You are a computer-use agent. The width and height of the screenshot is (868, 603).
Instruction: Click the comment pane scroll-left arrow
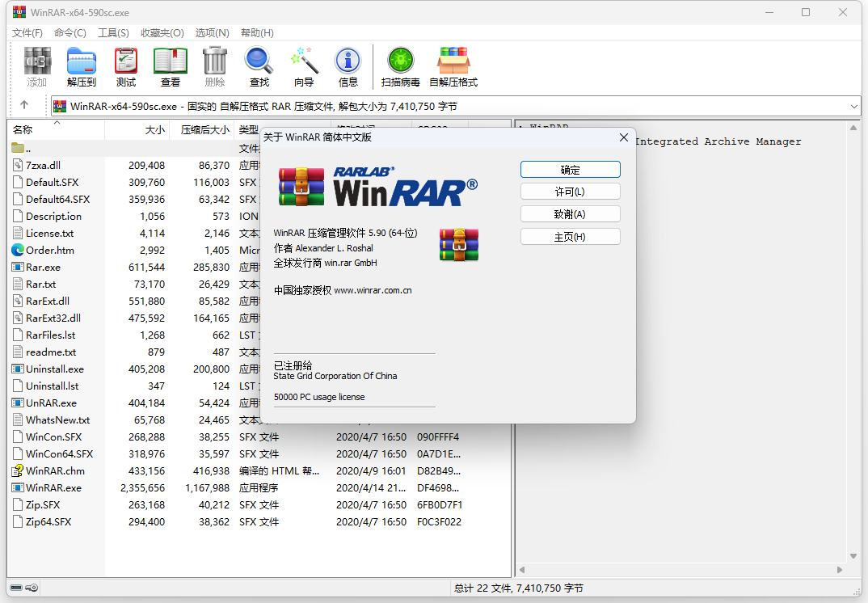[x=522, y=569]
